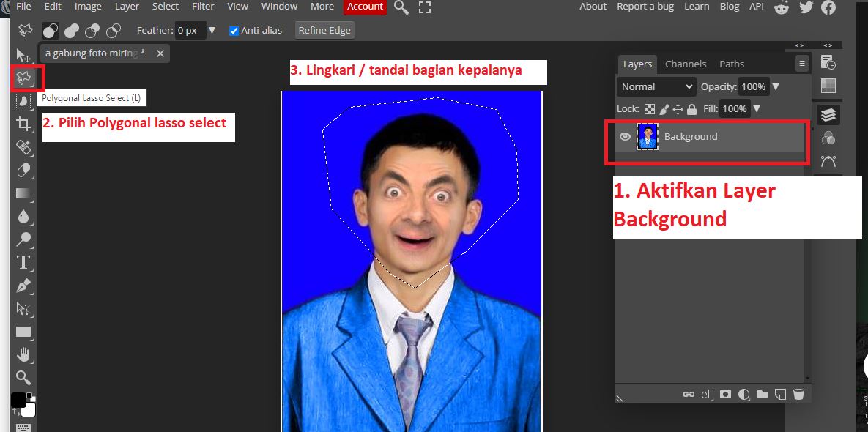Open the History panel icon
The width and height of the screenshot is (868, 432).
point(828,62)
